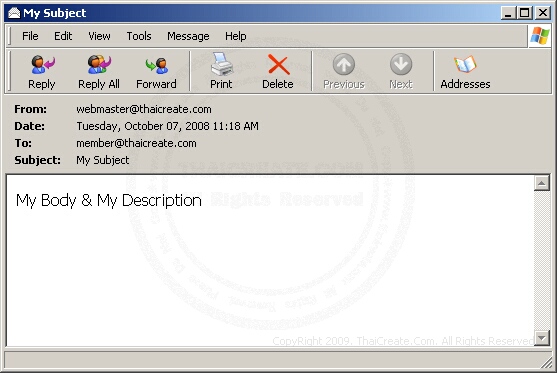Open the Message menu

point(188,36)
